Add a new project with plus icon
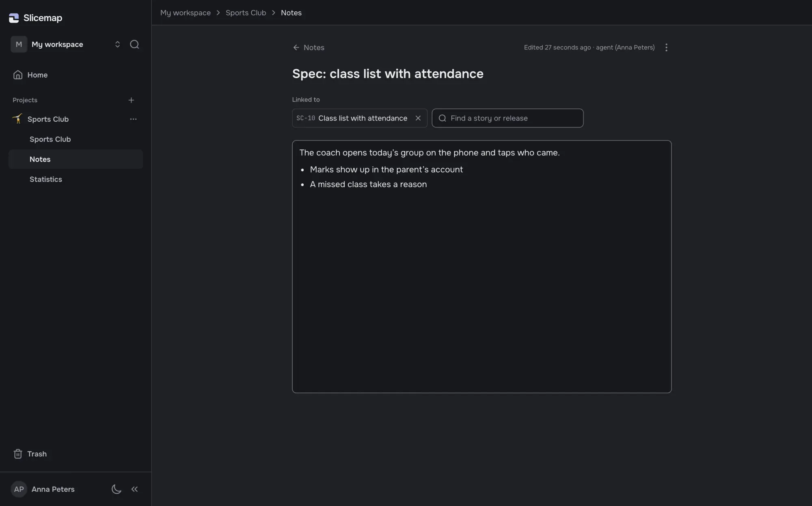Image resolution: width=812 pixels, height=506 pixels. (131, 100)
